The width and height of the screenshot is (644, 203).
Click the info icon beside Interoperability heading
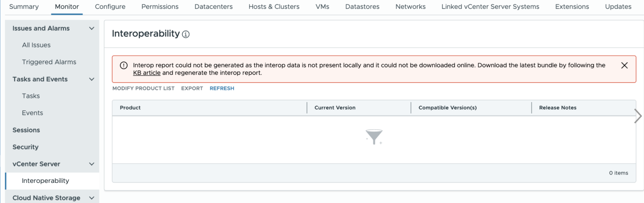pos(186,34)
